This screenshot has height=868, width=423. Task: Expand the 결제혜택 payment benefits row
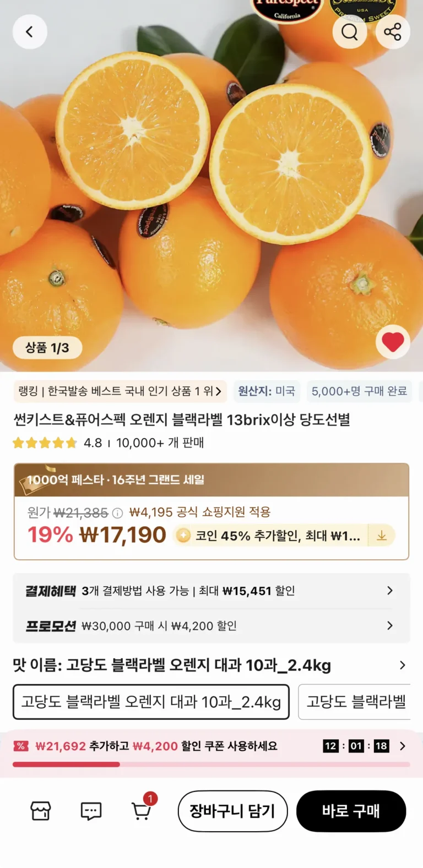[x=389, y=591]
